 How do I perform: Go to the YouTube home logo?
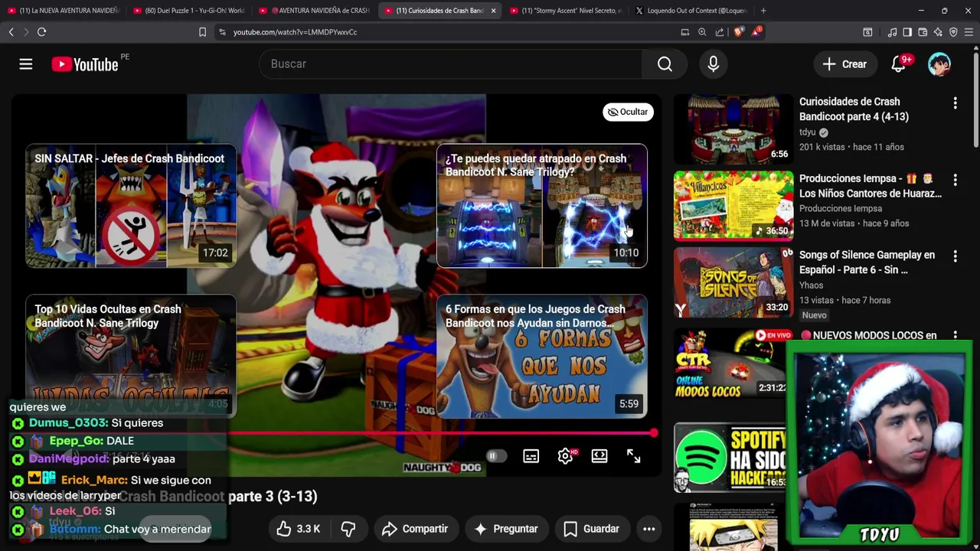pyautogui.click(x=85, y=64)
